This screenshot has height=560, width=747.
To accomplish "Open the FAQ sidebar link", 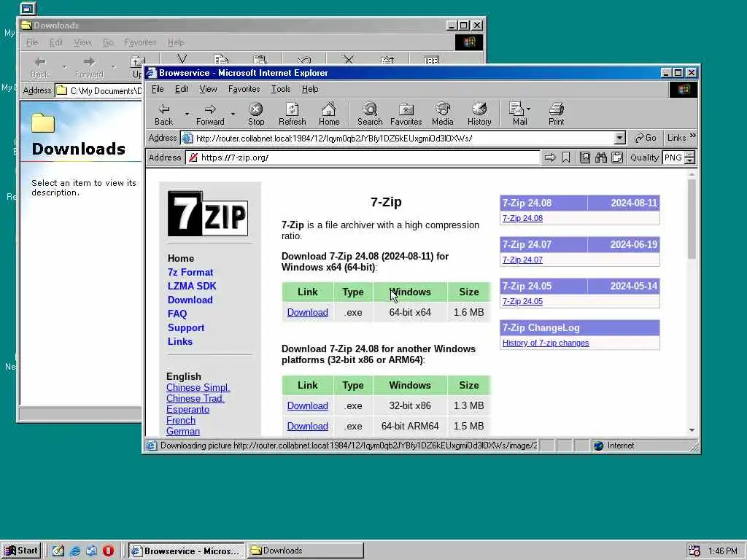I will click(177, 314).
